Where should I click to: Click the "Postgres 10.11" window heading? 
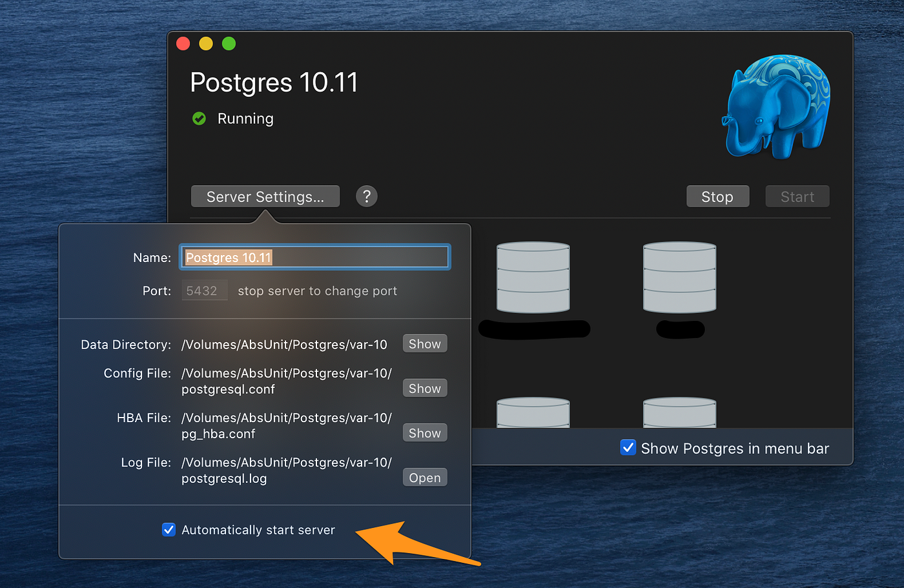point(274,83)
